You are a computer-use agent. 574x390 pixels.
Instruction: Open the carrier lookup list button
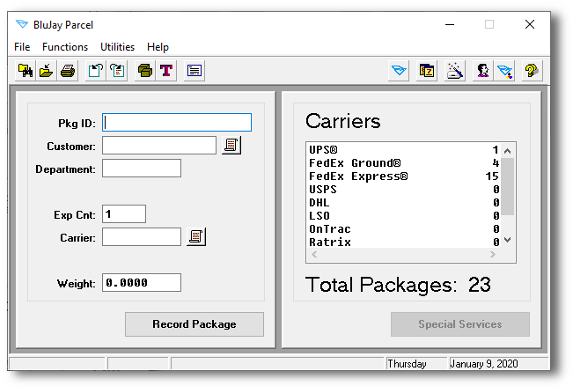tap(196, 237)
